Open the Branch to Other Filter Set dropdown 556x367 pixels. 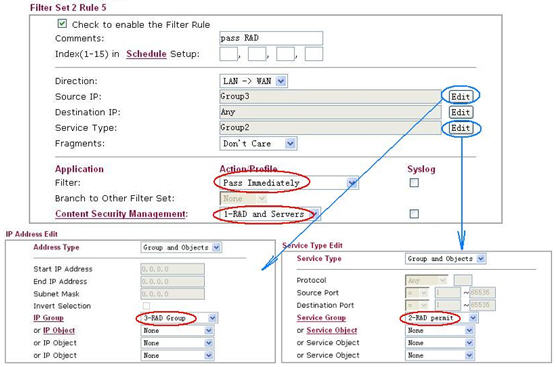(x=243, y=199)
